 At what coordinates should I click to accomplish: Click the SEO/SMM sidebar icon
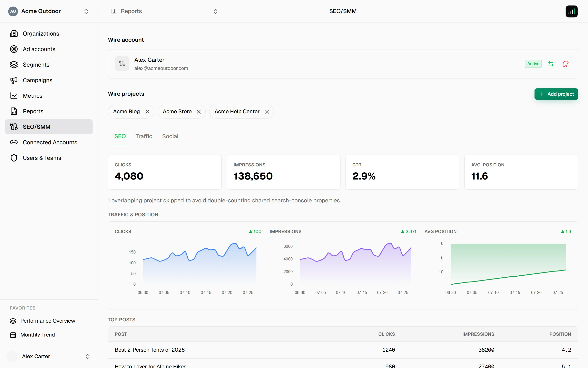[x=14, y=127]
